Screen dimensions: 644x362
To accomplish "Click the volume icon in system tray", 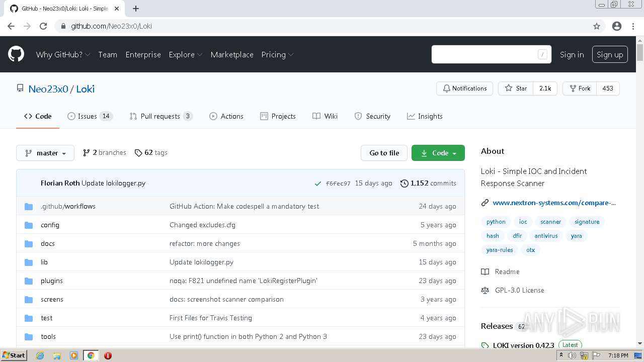I will [572, 355].
